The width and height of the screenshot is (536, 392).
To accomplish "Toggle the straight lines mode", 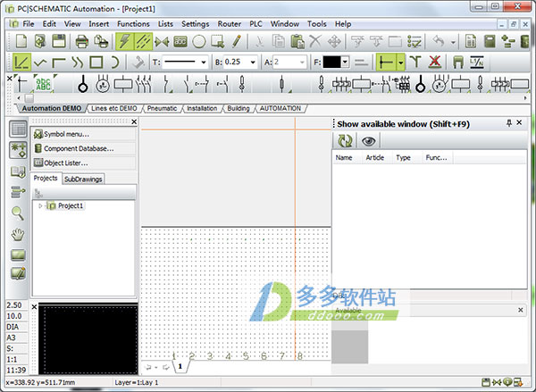I will point(21,63).
